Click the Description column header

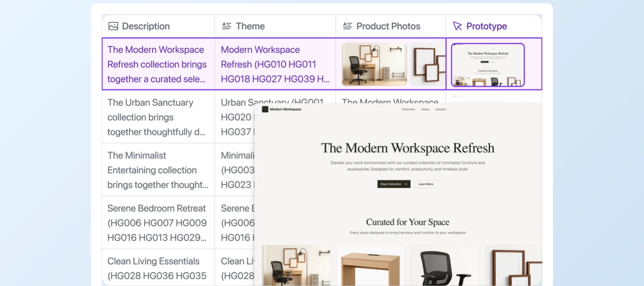158,26
